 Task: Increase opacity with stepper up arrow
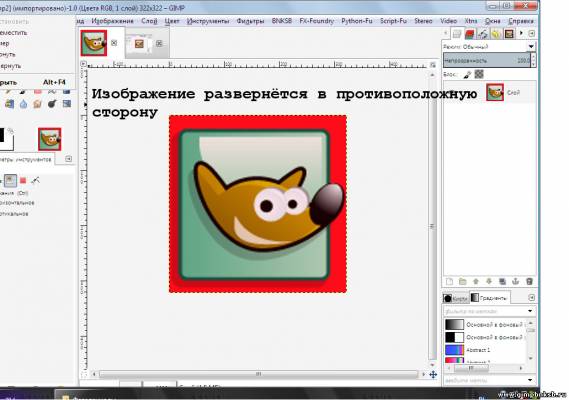pos(533,56)
